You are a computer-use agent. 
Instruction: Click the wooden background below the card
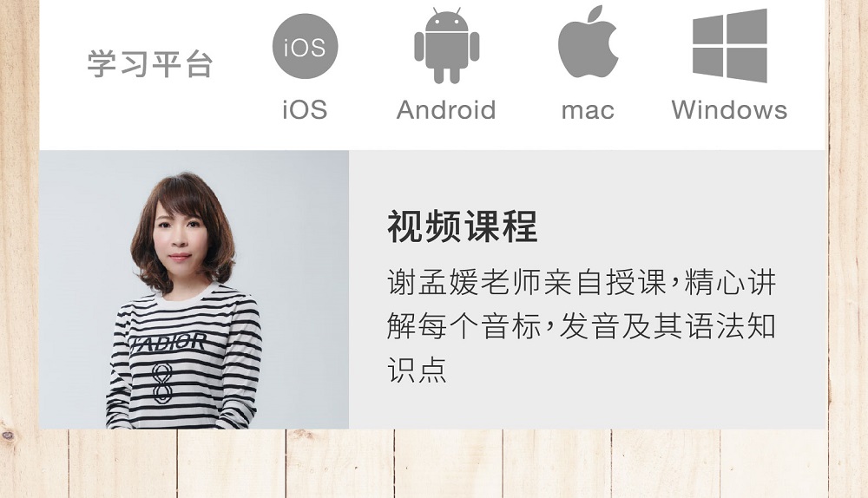point(434,463)
